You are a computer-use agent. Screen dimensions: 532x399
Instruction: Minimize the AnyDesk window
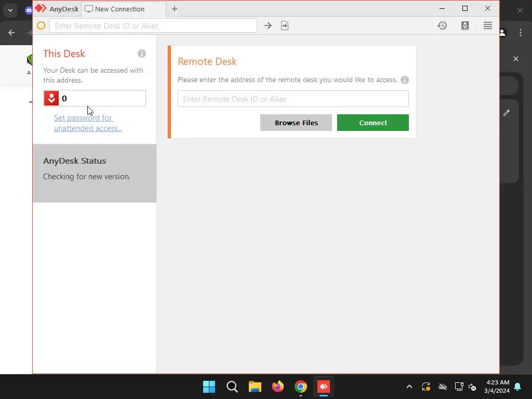click(442, 8)
